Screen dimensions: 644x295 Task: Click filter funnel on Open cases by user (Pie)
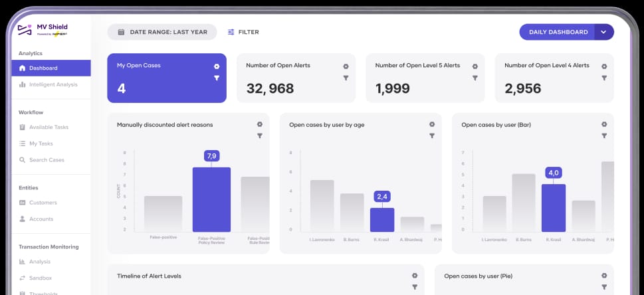point(604,287)
